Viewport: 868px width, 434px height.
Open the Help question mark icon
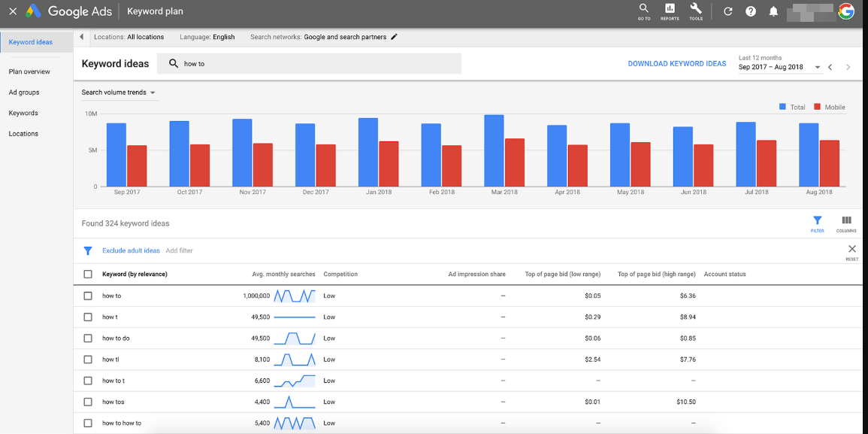tap(750, 11)
